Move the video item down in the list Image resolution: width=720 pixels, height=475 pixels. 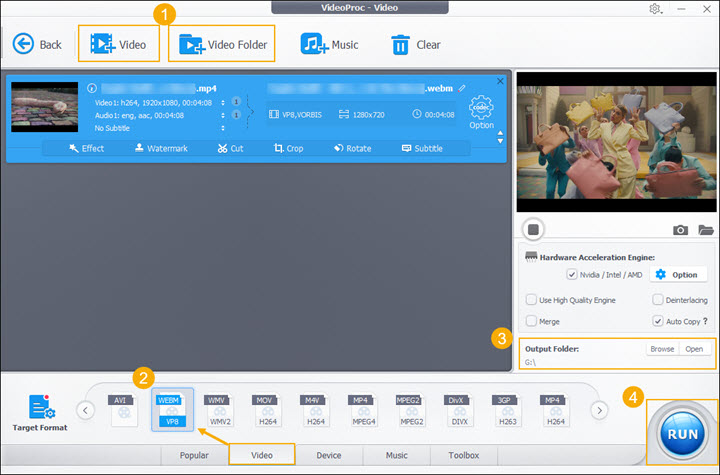(501, 141)
